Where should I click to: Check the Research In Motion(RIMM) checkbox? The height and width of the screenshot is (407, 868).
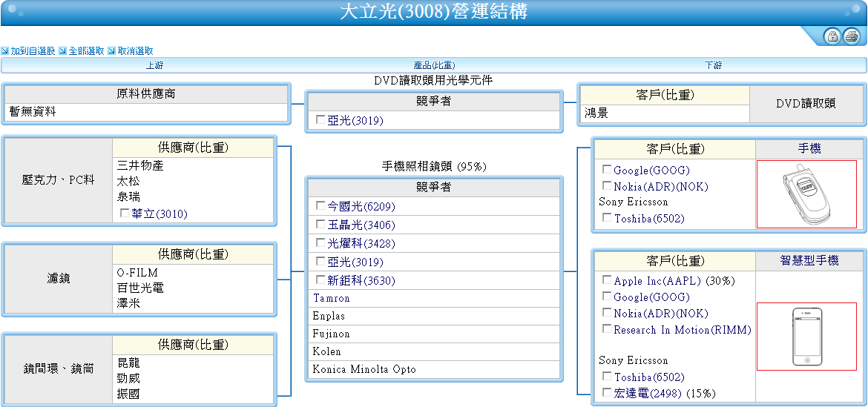(x=607, y=329)
